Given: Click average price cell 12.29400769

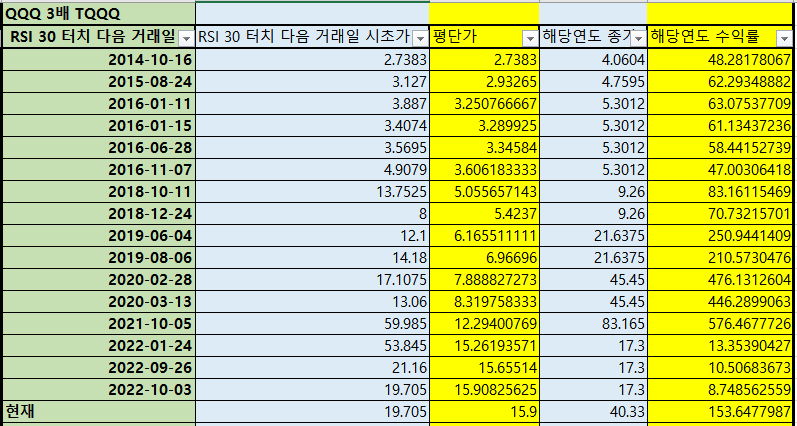Looking at the screenshot, I should (484, 324).
